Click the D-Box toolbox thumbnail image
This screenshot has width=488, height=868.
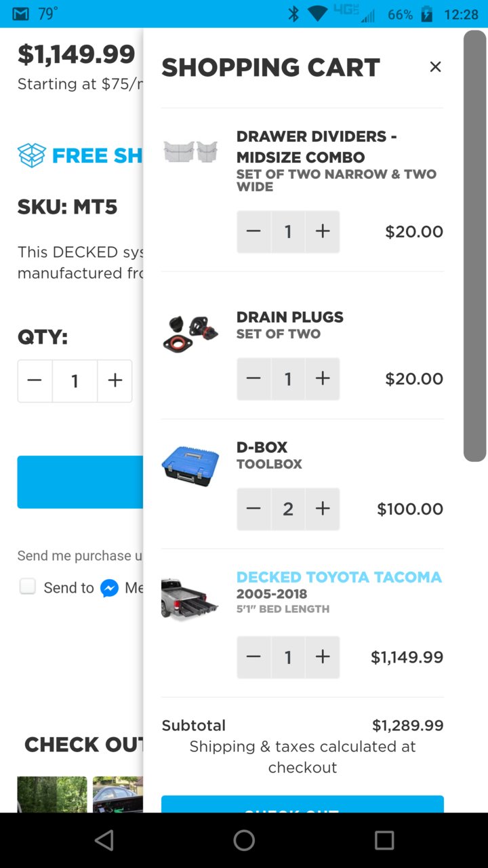(190, 465)
